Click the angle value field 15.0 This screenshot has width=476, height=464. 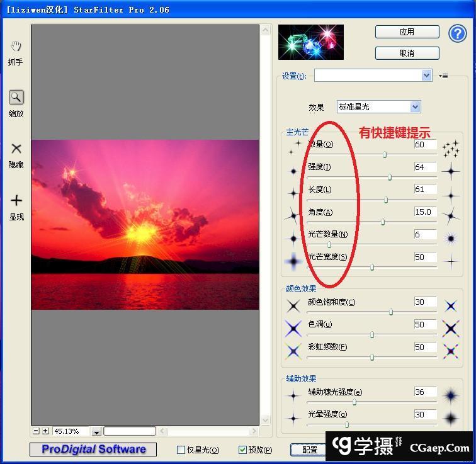click(x=425, y=212)
